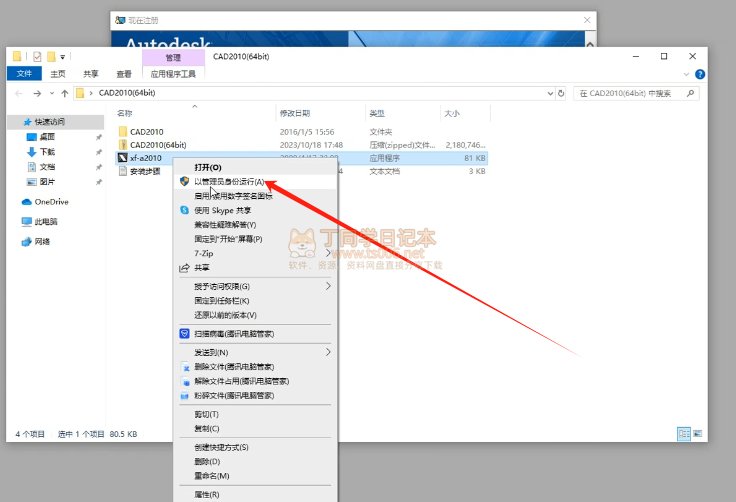Image resolution: width=736 pixels, height=502 pixels.
Task: Click the CAD2010(64bit) zipped archive icon
Action: point(123,145)
